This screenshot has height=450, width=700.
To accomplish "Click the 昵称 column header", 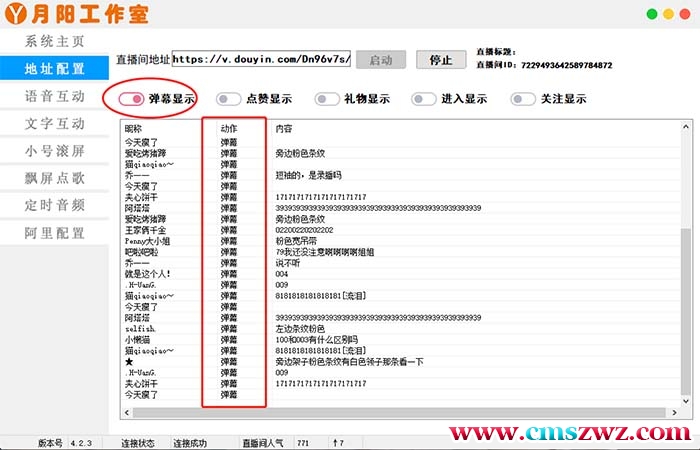I will point(134,129).
